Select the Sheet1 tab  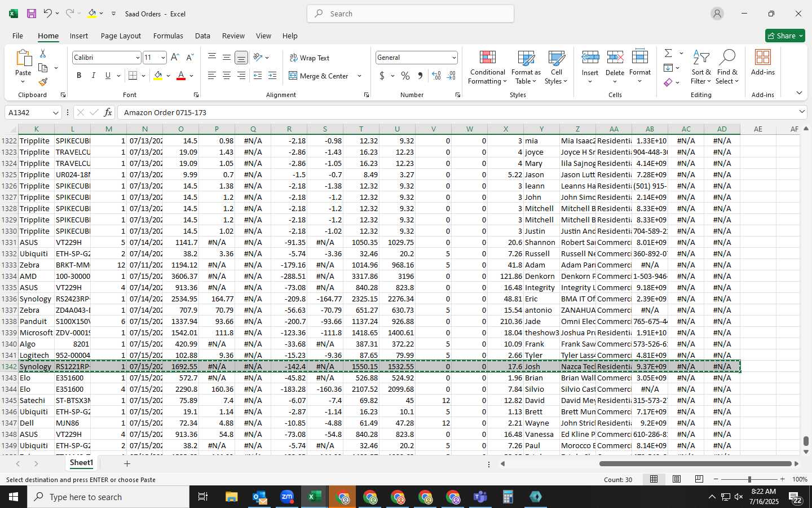click(81, 463)
